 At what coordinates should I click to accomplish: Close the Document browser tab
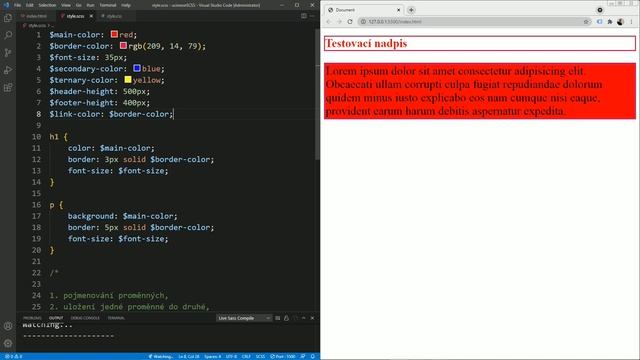click(x=398, y=10)
